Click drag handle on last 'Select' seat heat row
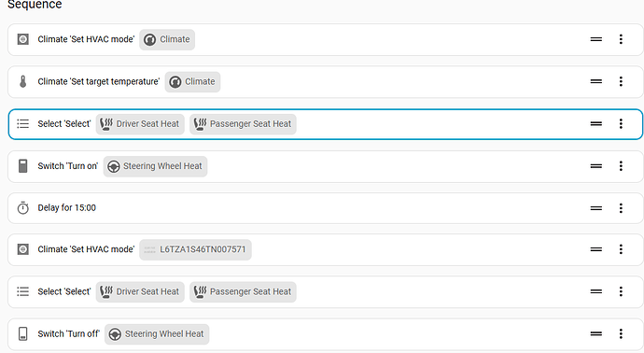Screen dimensions: 644x353 click(596, 291)
